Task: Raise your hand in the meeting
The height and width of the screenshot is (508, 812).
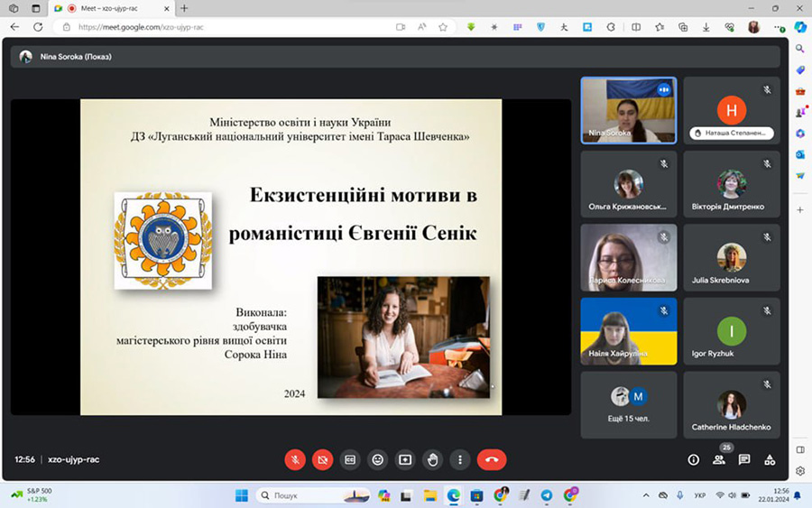Action: [432, 459]
